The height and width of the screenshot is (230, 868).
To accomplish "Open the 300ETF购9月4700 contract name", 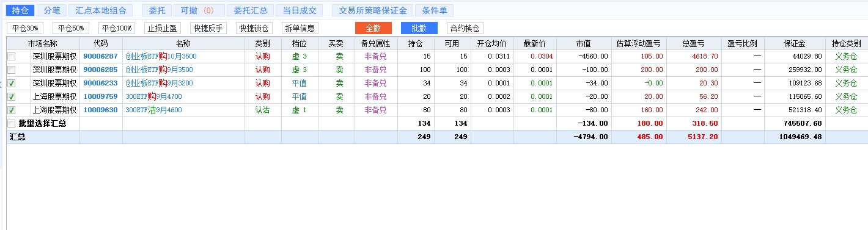I will click(x=153, y=96).
